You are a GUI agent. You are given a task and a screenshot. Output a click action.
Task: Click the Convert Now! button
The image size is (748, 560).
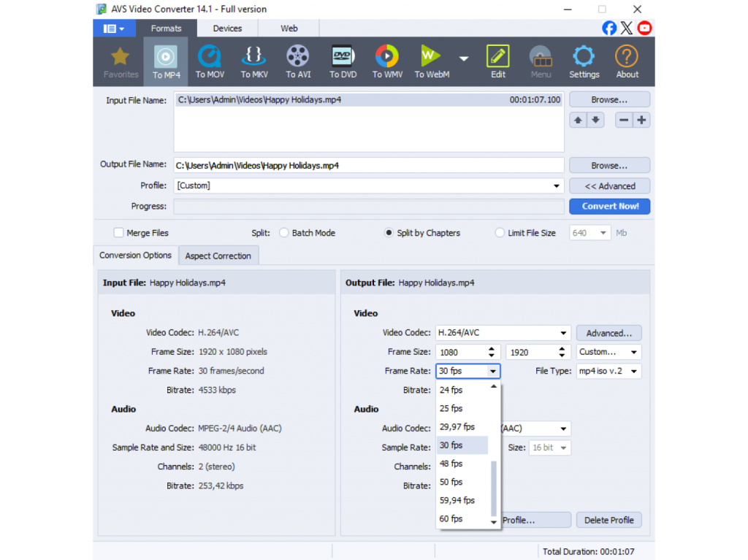point(609,207)
